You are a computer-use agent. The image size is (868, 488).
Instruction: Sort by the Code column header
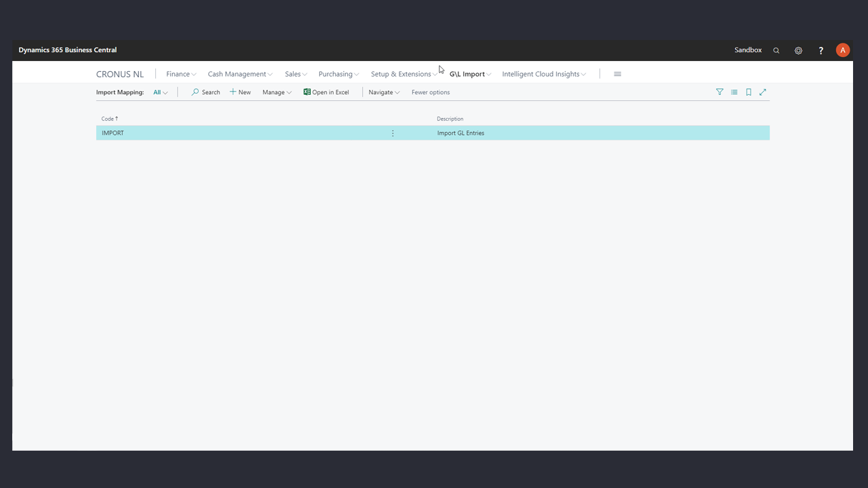coord(109,119)
